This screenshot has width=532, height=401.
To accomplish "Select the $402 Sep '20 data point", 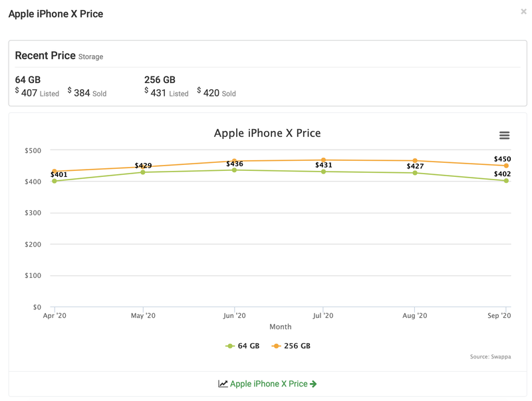I will 506,180.
